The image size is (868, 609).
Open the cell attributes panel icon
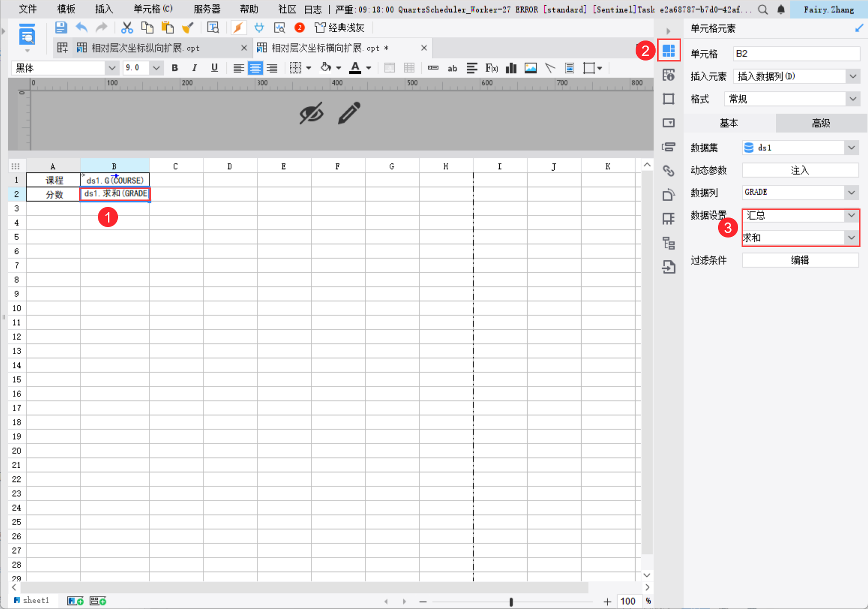pyautogui.click(x=669, y=75)
